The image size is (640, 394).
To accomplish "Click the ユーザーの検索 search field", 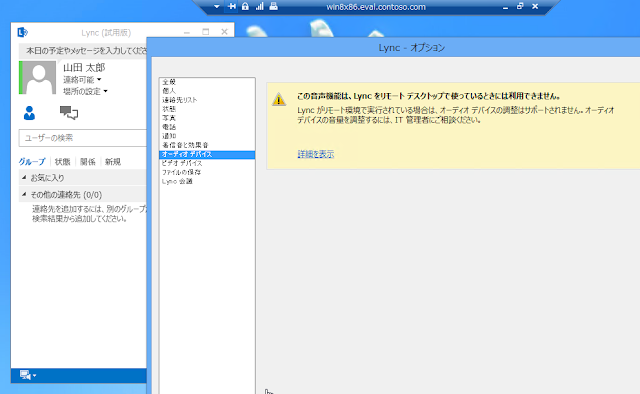I will pyautogui.click(x=82, y=138).
